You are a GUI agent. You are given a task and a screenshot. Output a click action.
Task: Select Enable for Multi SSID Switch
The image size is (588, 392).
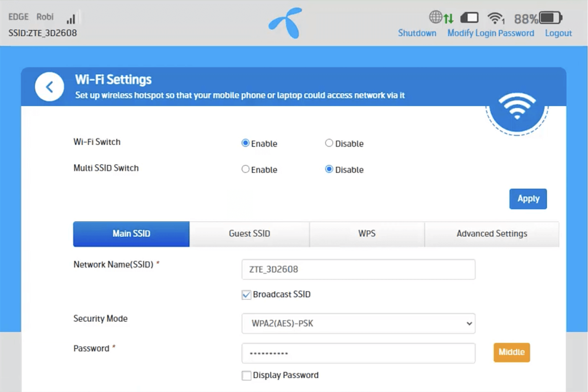pyautogui.click(x=245, y=169)
